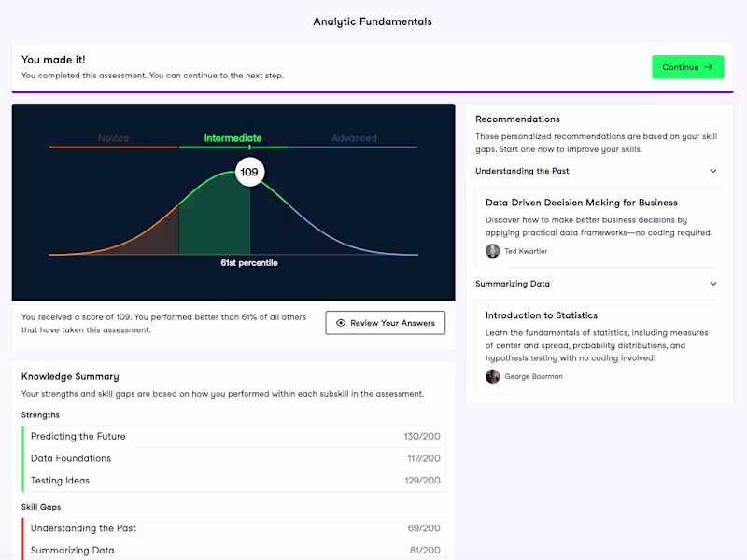747x560 pixels.
Task: Click Ted Kwartler's avatar photo
Action: click(x=493, y=251)
